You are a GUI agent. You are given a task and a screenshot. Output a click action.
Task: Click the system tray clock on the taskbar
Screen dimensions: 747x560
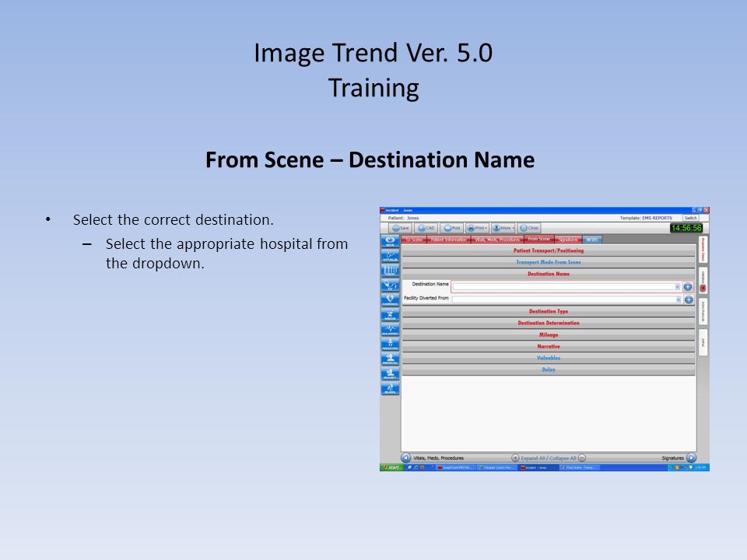click(x=700, y=467)
